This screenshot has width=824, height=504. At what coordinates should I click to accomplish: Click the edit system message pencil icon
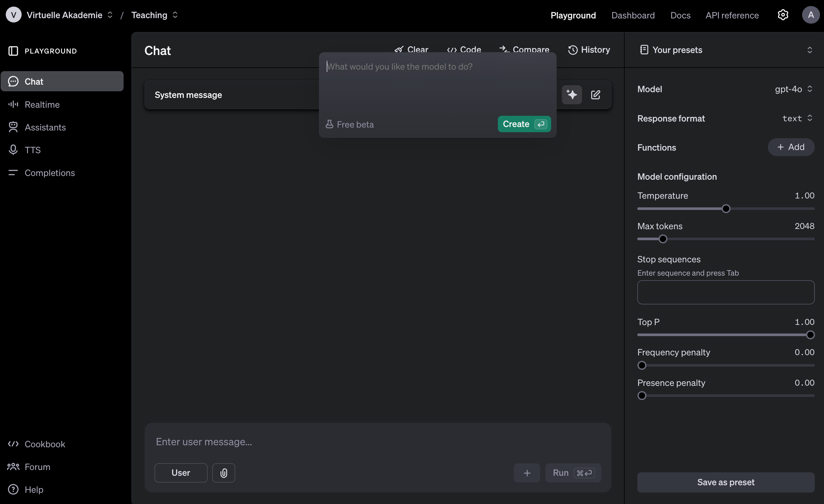tap(595, 95)
